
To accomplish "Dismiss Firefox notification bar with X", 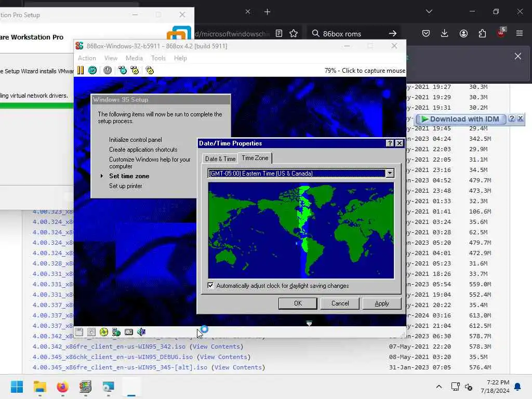I will coord(518,56).
